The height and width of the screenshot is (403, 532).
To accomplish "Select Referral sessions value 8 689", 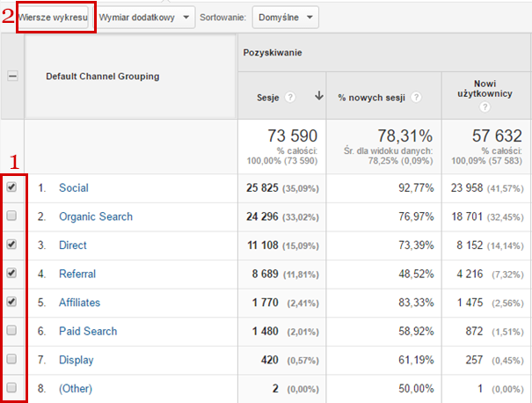I will [x=265, y=274].
